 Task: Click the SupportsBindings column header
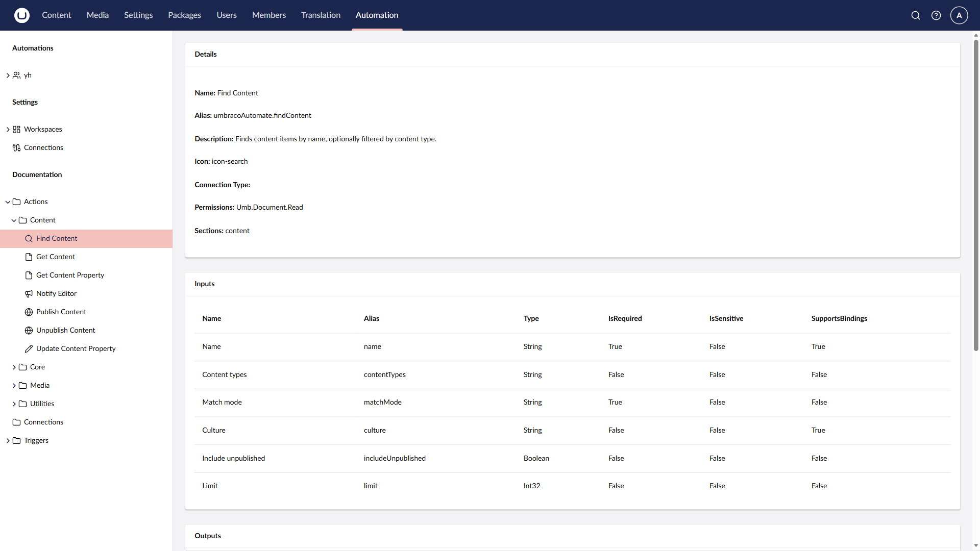tap(839, 319)
